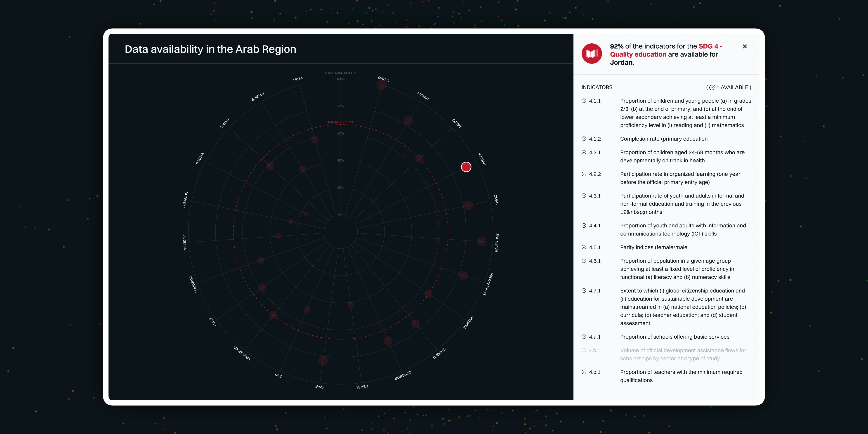Click the Parity indices indicator text
This screenshot has width=868, height=434.
pyautogui.click(x=653, y=247)
